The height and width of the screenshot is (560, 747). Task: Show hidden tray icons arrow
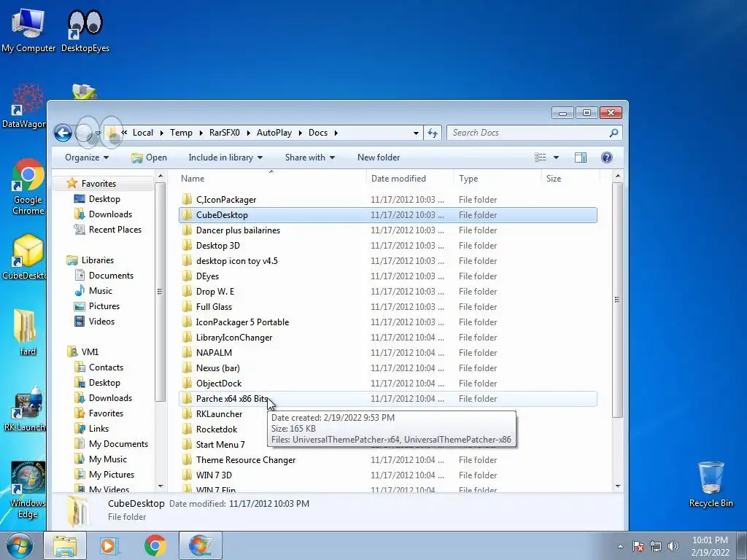coord(620,546)
